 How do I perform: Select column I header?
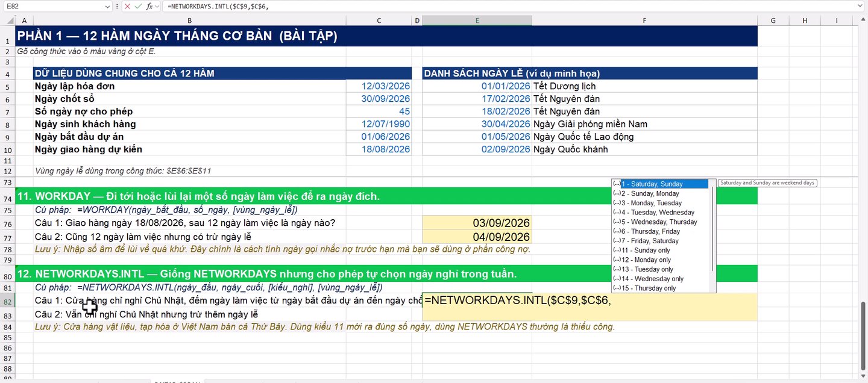[x=837, y=20]
